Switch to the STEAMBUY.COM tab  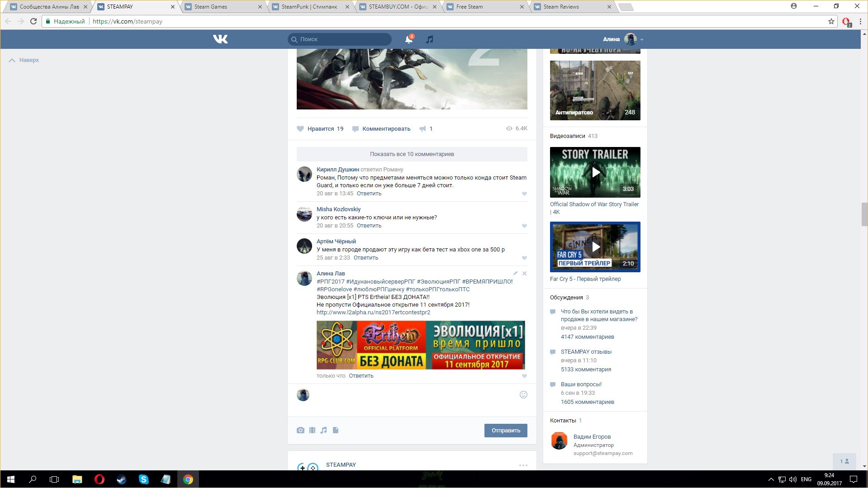[x=397, y=7]
